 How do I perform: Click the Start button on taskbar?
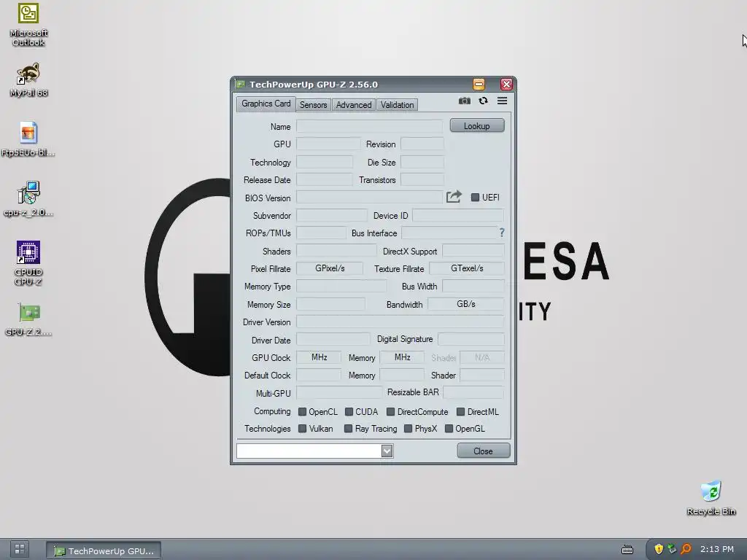(20, 549)
